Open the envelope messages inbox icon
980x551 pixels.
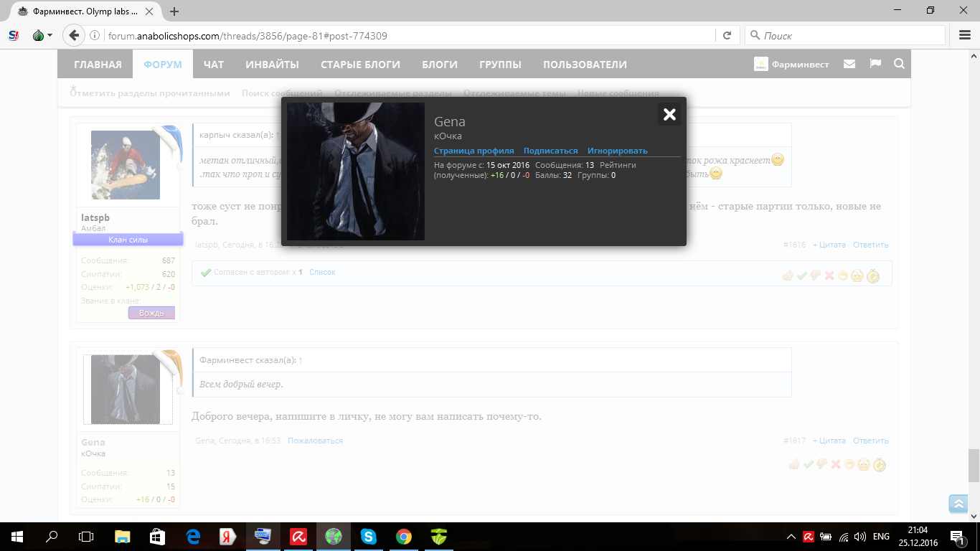coord(849,64)
